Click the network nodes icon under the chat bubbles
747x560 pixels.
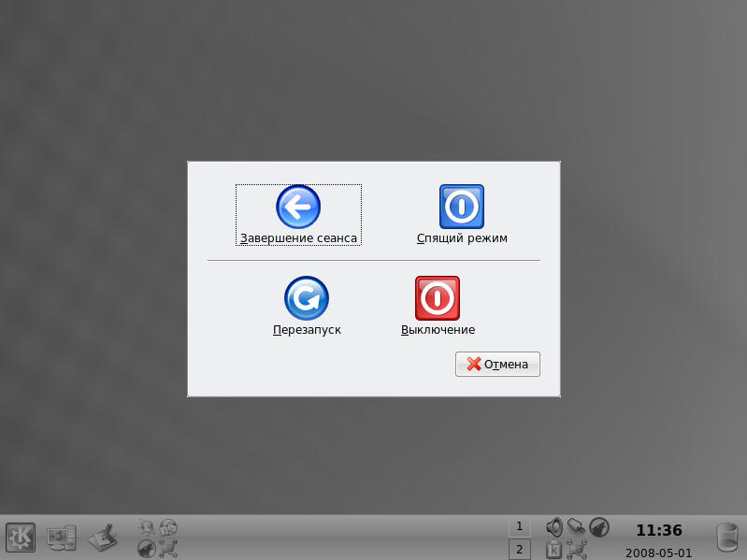pyautogui.click(x=168, y=549)
